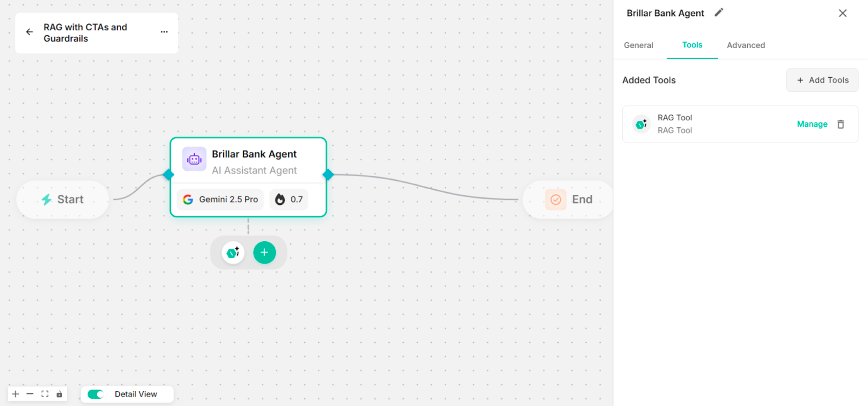This screenshot has width=868, height=406.
Task: Go back using the left arrow near workflow title
Action: click(29, 32)
